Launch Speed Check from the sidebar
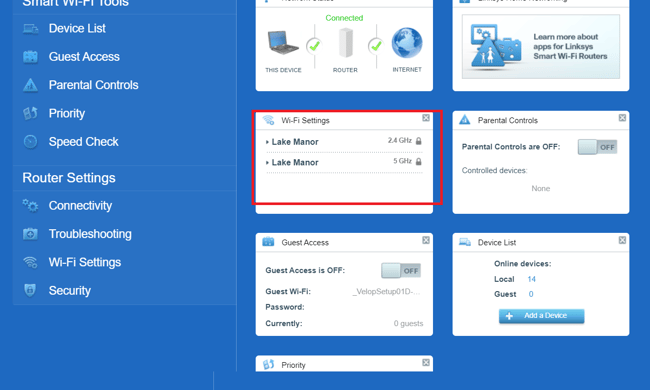Image resolution: width=650 pixels, height=390 pixels. point(83,142)
